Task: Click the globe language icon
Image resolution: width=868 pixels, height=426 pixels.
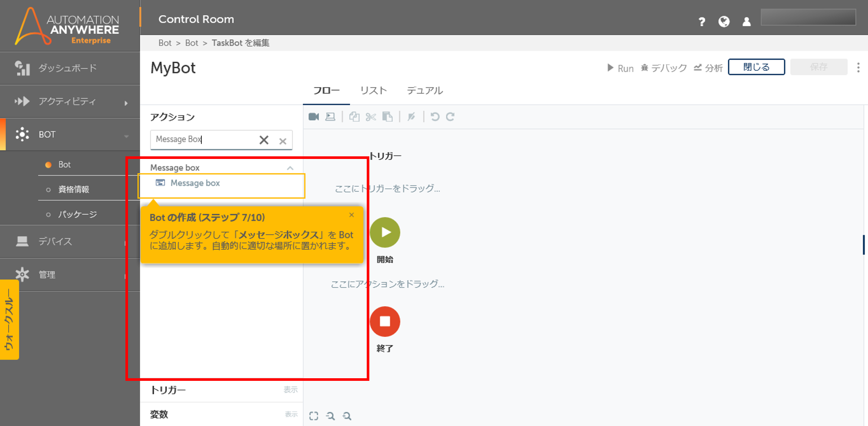Action: point(724,22)
